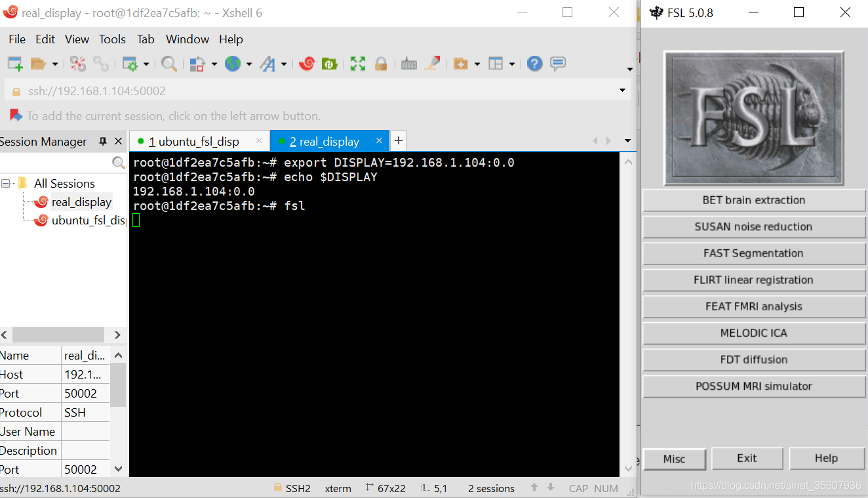Click the Find magnifier icon

169,64
